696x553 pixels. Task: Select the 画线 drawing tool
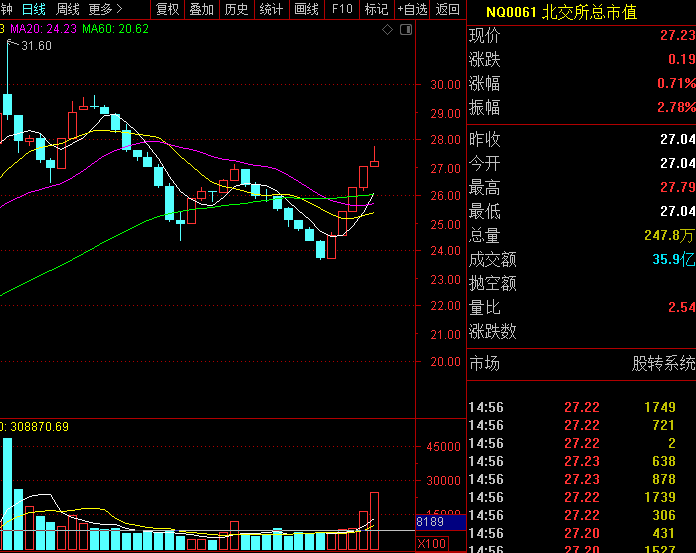coord(307,9)
